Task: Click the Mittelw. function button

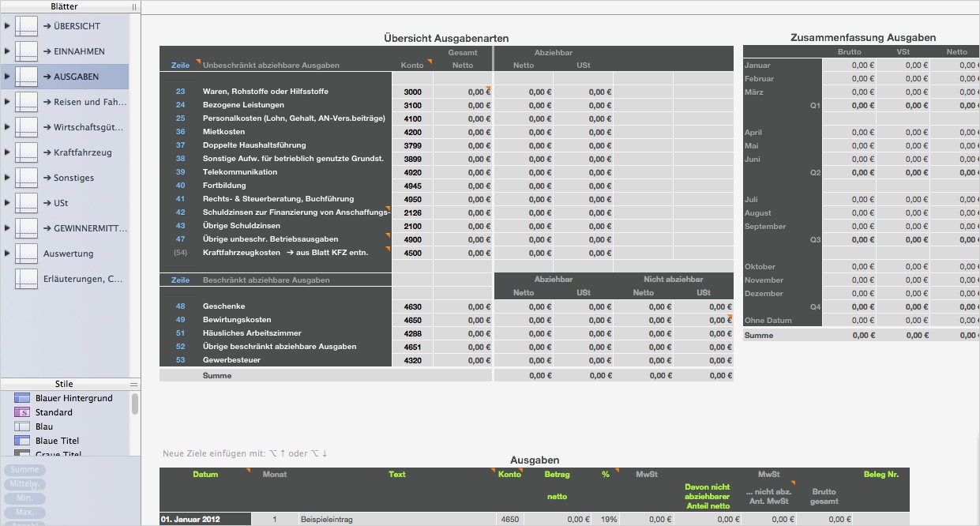Action: coord(25,484)
